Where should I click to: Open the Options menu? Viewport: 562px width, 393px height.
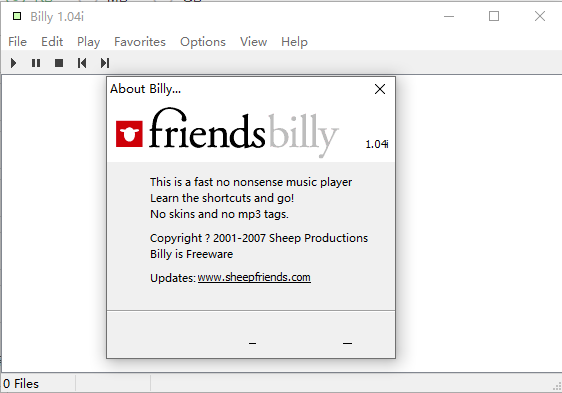[x=203, y=42]
